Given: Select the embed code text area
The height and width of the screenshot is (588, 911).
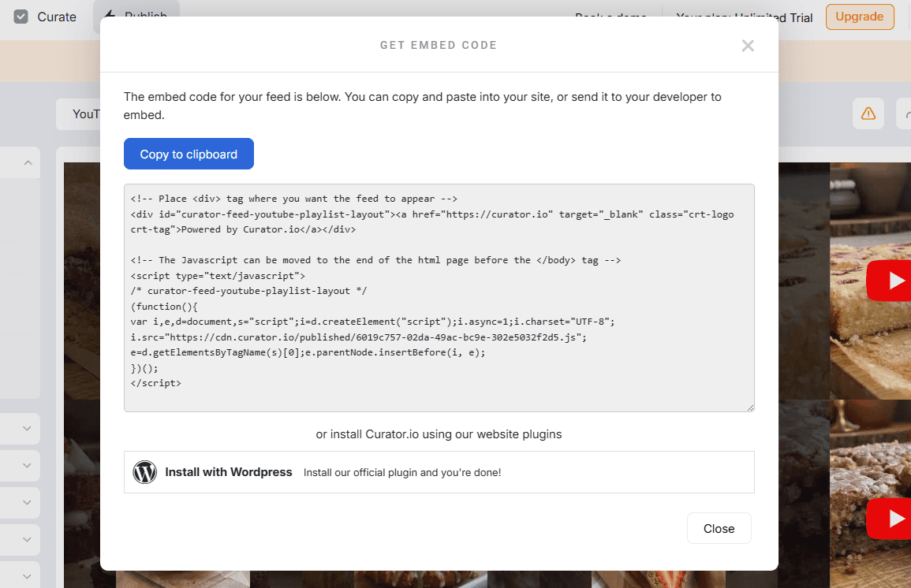Looking at the screenshot, I should point(439,297).
